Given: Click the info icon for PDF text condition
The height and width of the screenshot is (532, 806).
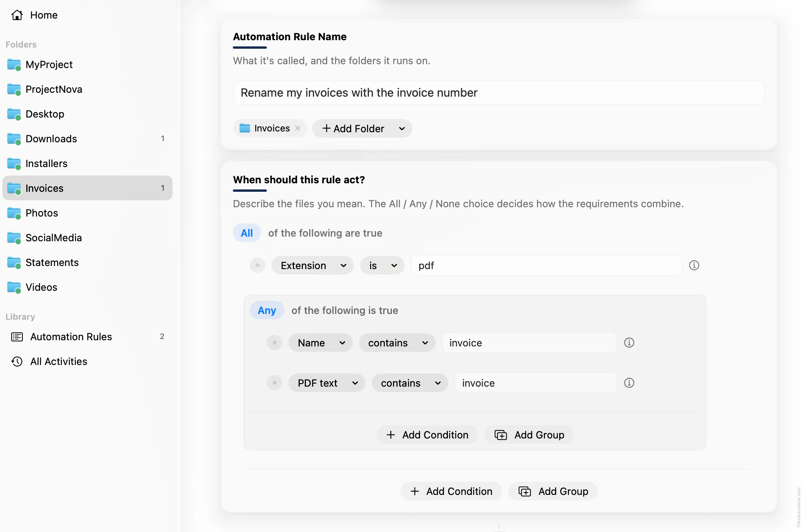Looking at the screenshot, I should 629,383.
